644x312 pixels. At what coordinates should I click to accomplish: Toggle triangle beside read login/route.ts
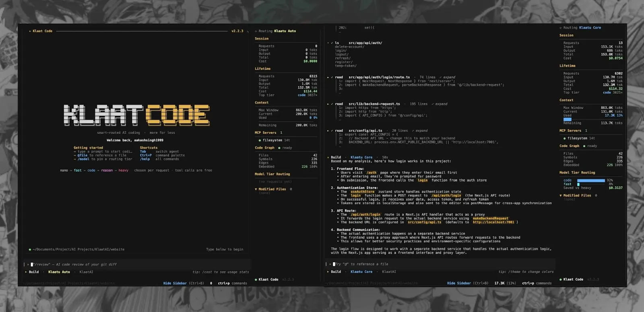tap(328, 77)
